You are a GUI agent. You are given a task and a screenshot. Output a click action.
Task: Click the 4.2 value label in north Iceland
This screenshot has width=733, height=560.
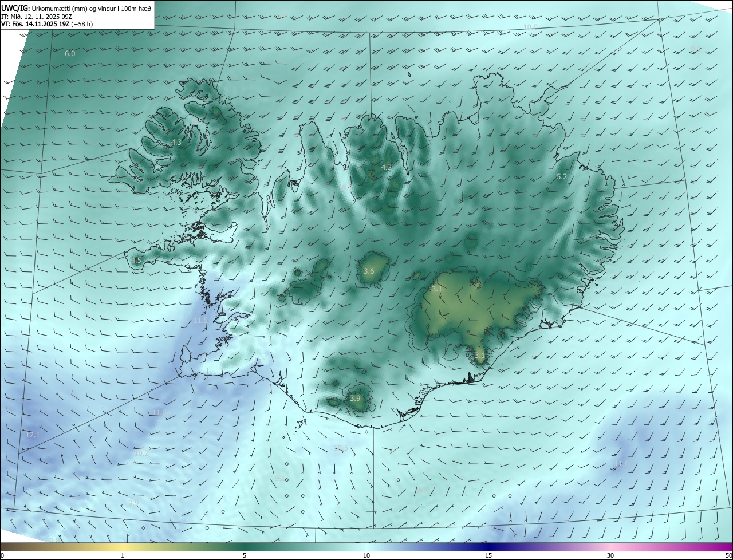point(387,167)
